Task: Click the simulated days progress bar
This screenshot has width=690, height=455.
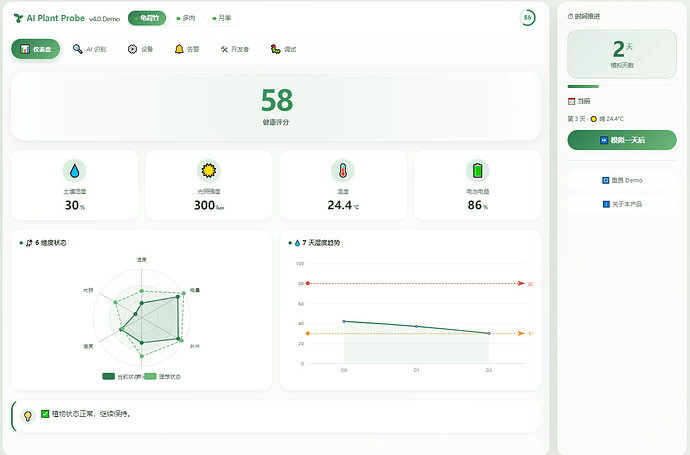Action: (622, 86)
